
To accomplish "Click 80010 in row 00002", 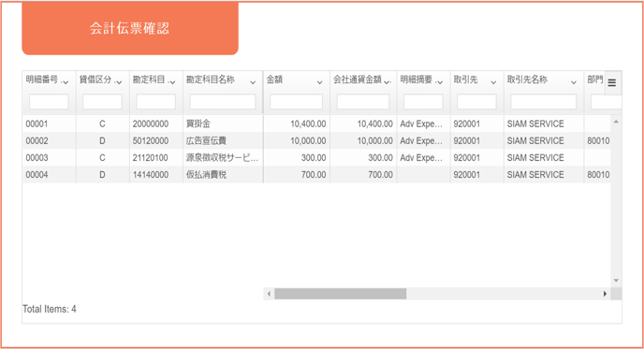I will 598,141.
